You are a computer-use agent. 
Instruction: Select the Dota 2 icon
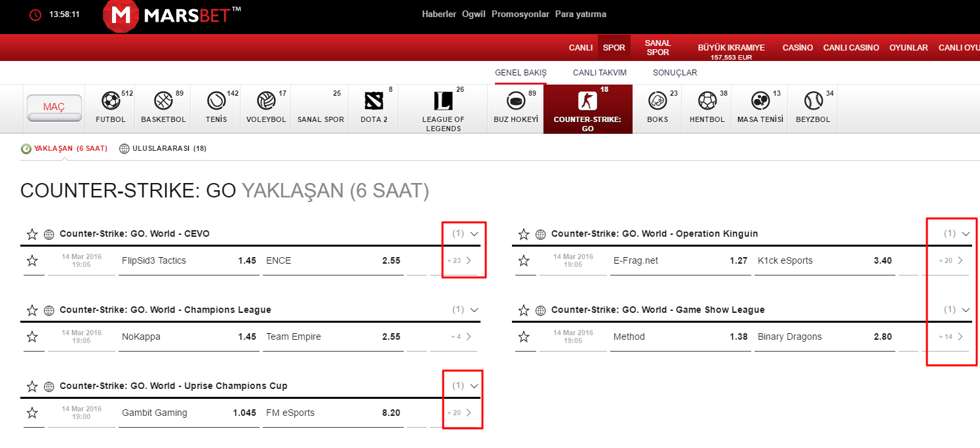374,101
